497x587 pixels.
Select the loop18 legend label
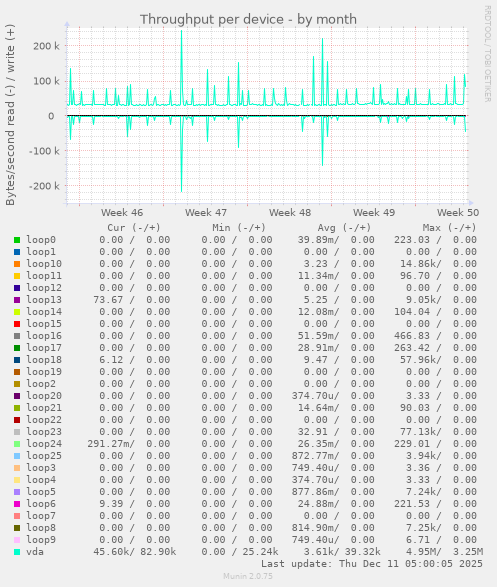coord(44,359)
